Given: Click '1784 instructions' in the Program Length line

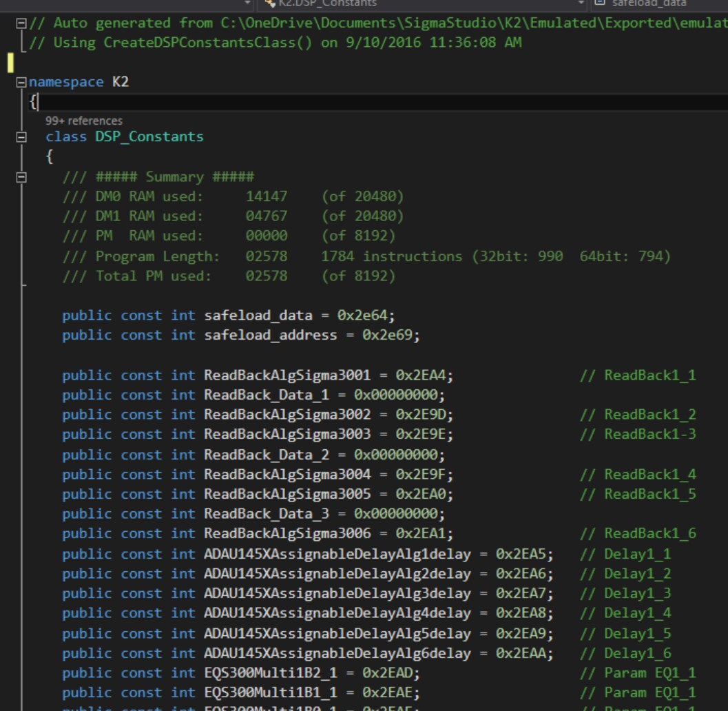Looking at the screenshot, I should [392, 256].
